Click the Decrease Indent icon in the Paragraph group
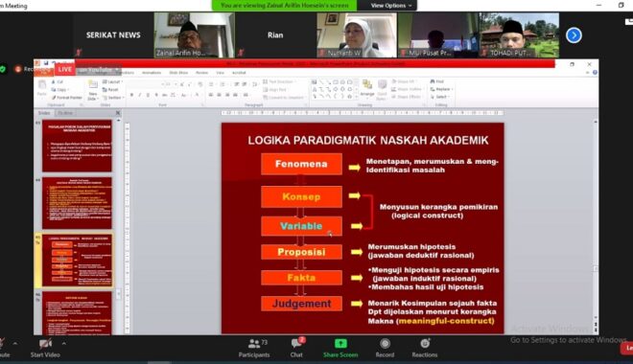This screenshot has height=364, width=633. 237,84
